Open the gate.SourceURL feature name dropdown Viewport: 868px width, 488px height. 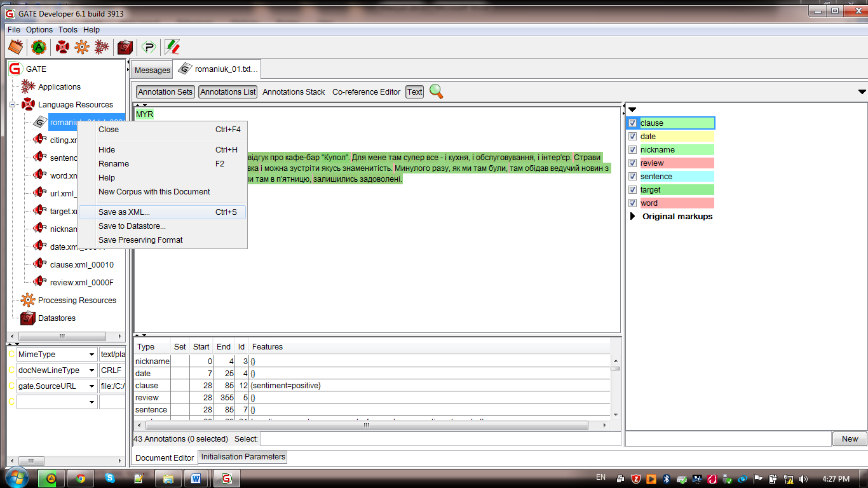point(91,386)
